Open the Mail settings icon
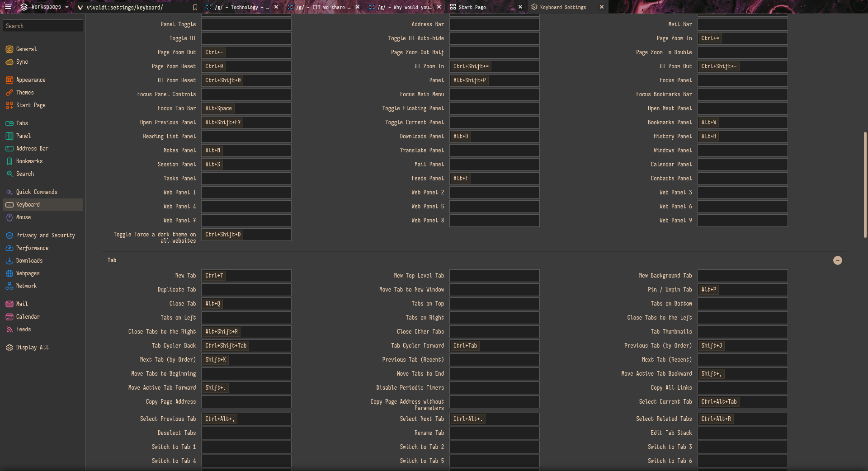Screen dimensions: 868x471 pos(9,304)
